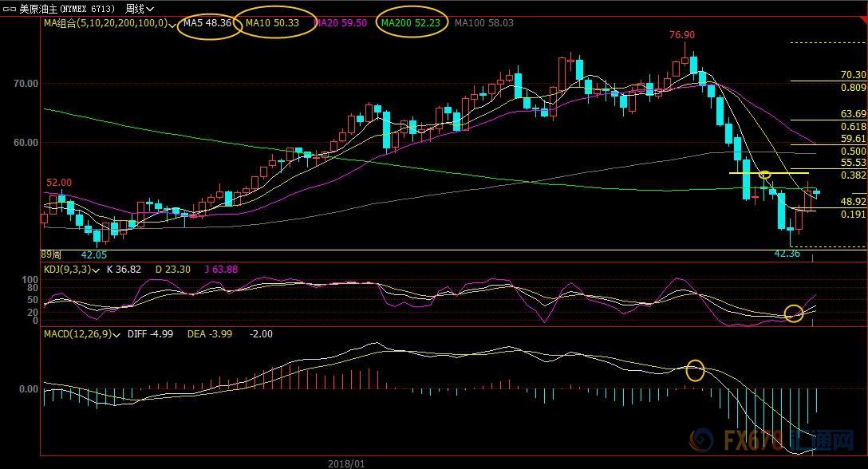Click the link icon beside 美原油主
The height and width of the screenshot is (469, 868).
9,9
